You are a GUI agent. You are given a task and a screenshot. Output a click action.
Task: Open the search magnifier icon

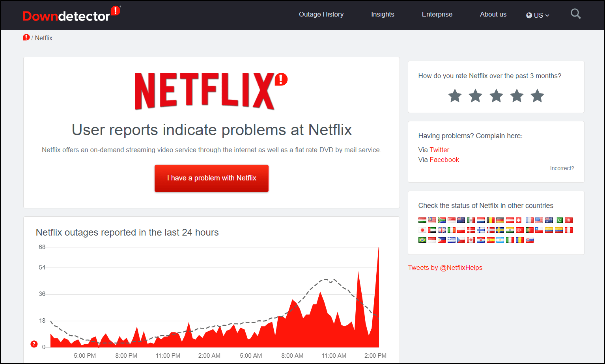(575, 14)
